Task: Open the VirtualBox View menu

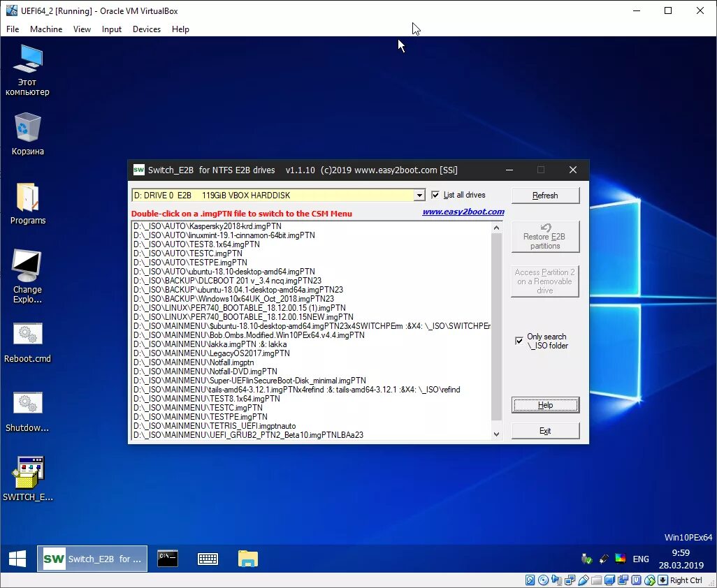Action: 82,29
